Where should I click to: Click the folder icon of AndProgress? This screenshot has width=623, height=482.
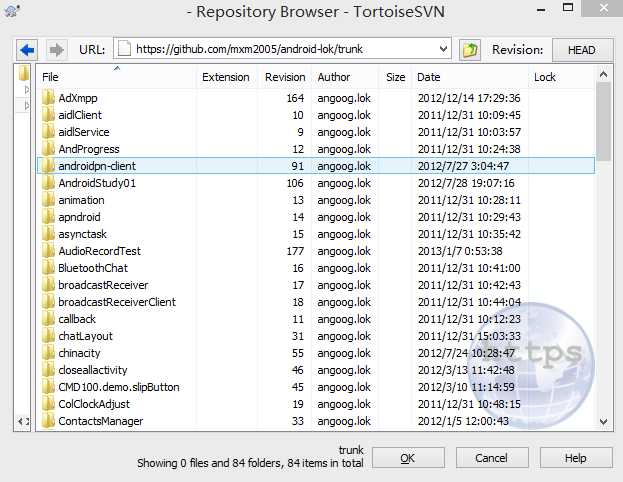(48, 149)
